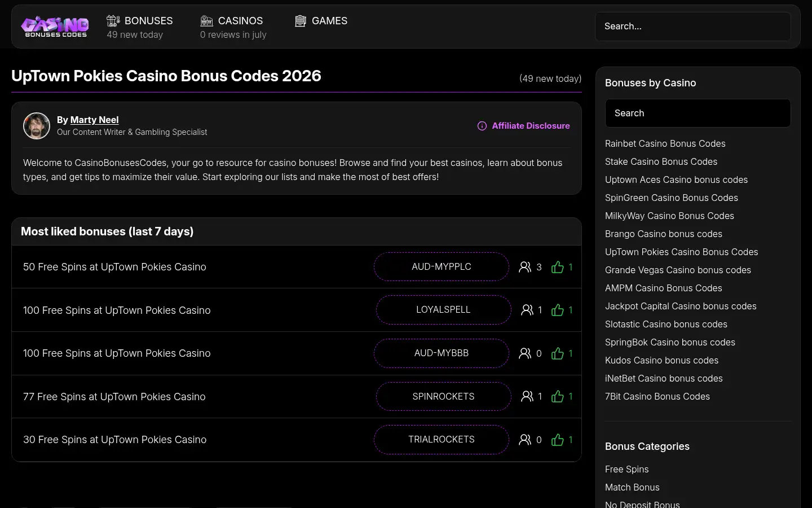Focus the Bonuses by Casino search box
Screen dimensions: 812x508
pos(698,113)
